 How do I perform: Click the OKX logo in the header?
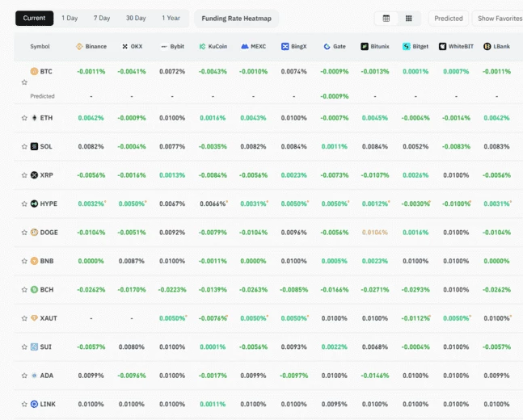tap(125, 47)
